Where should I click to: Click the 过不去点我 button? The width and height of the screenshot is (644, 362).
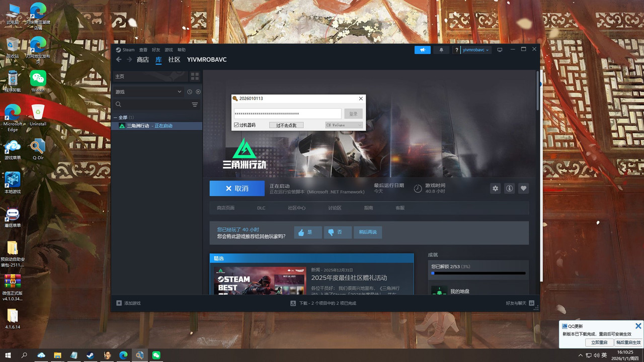(286, 125)
